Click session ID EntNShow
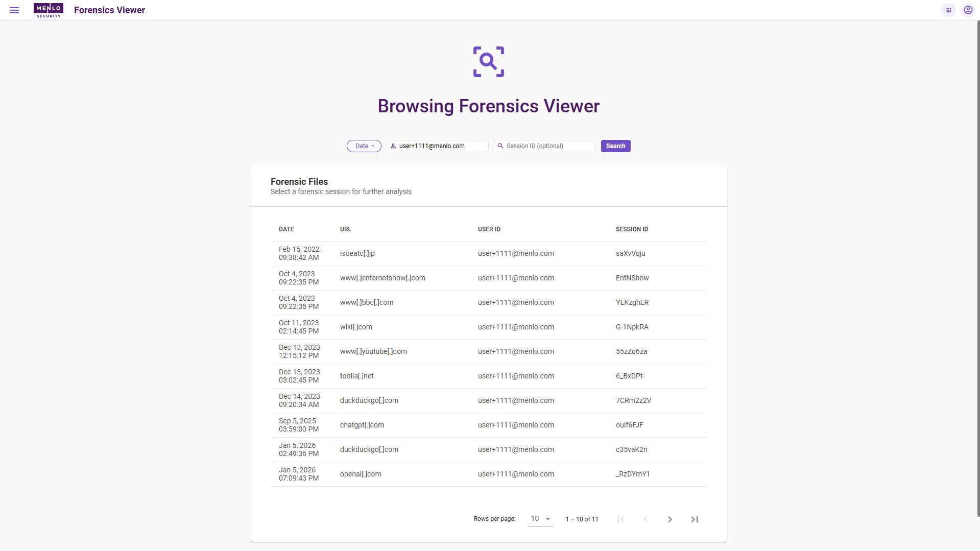Image resolution: width=980 pixels, height=551 pixels. (632, 278)
